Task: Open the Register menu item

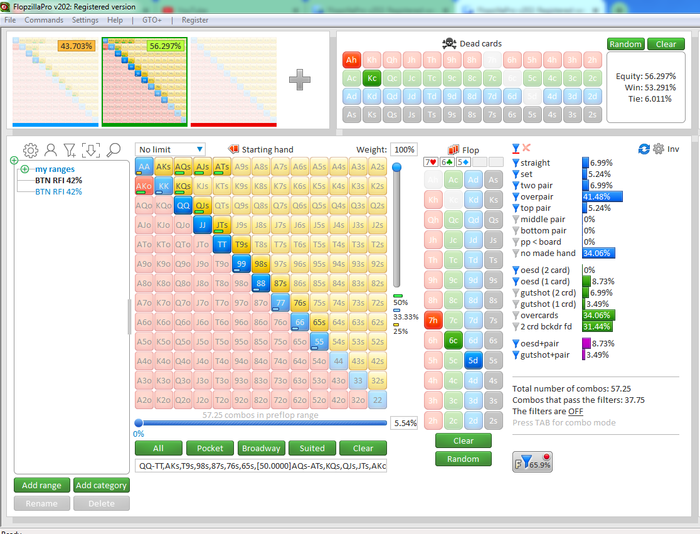Action: (195, 20)
